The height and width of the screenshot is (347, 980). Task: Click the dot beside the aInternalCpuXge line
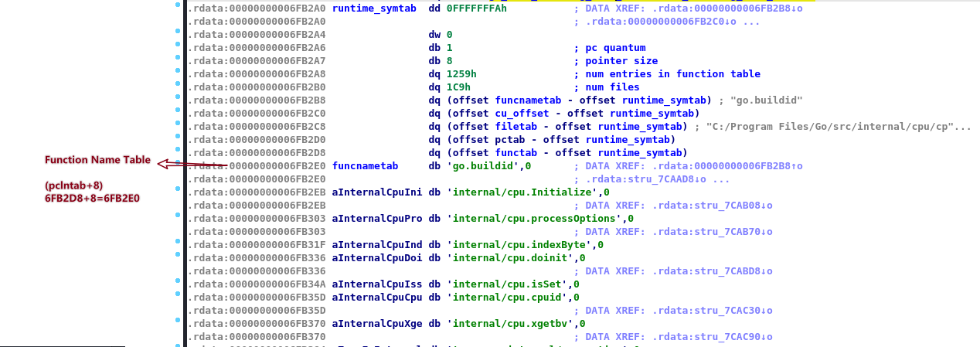(x=178, y=324)
